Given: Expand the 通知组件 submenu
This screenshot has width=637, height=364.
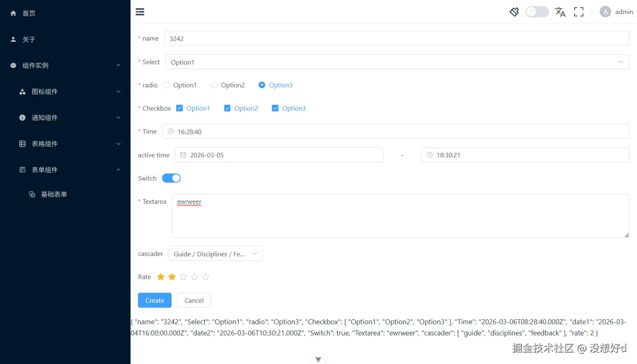Looking at the screenshot, I should pos(65,118).
